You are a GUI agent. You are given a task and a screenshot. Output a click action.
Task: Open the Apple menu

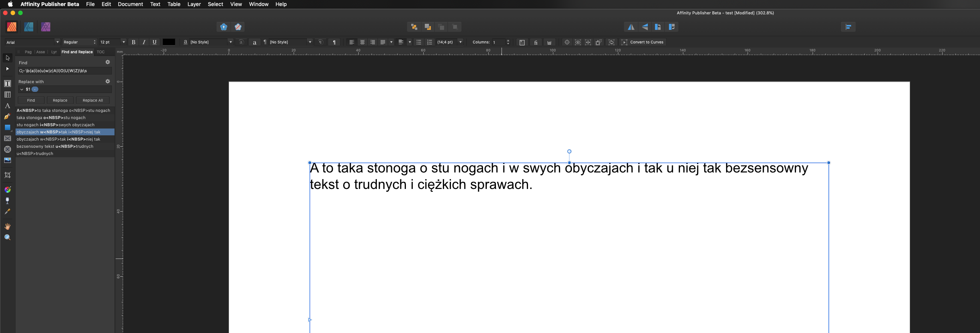(x=10, y=4)
